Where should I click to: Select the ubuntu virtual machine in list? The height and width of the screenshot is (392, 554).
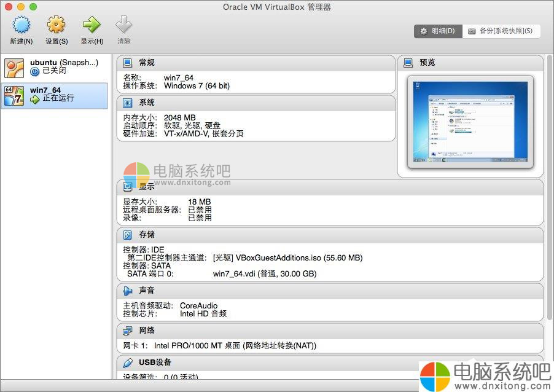click(55, 68)
